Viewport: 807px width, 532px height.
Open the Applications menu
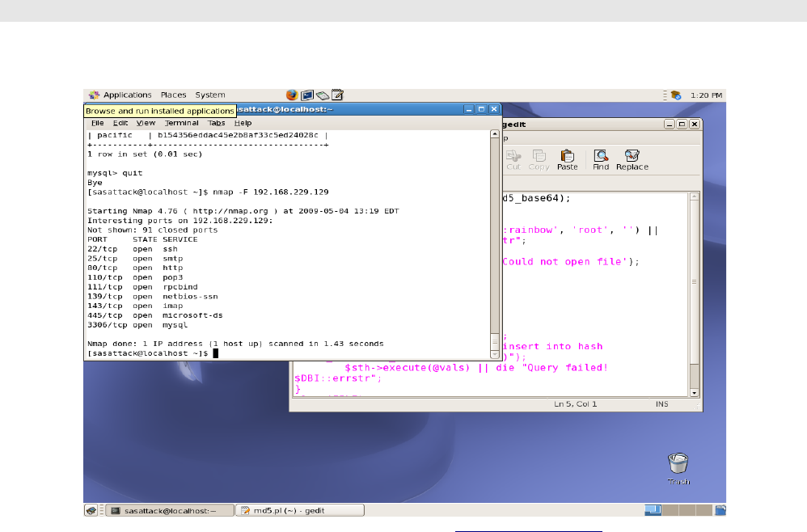click(x=120, y=95)
